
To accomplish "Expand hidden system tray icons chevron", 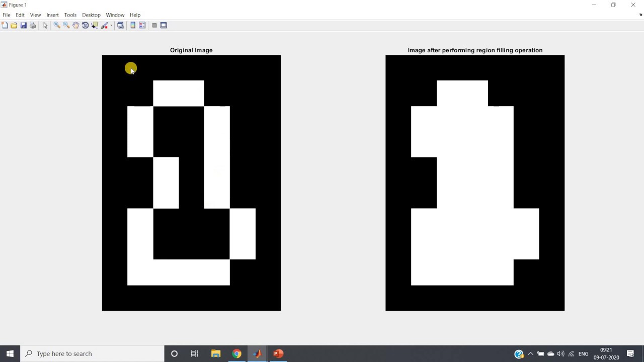I will pyautogui.click(x=530, y=354).
